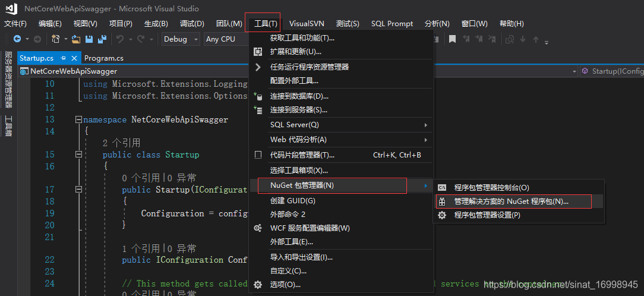644x296 pixels.
Task: Expand the SQL Server(Q) submenu
Action: click(x=349, y=125)
